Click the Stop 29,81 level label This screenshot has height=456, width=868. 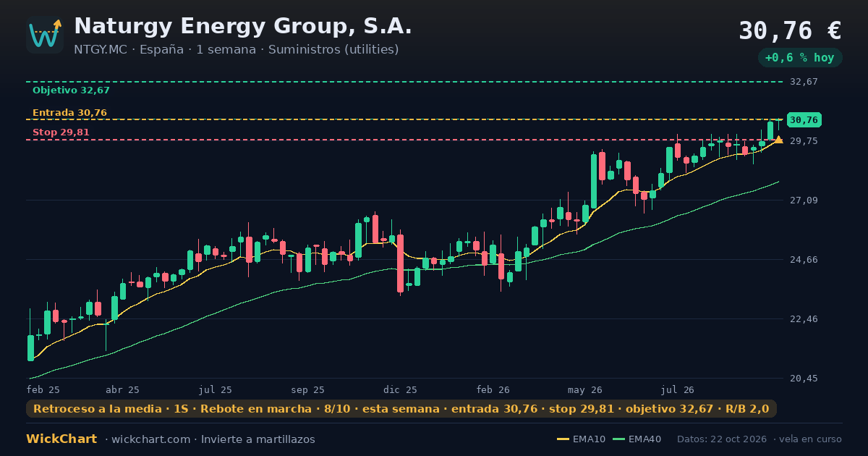click(x=61, y=132)
